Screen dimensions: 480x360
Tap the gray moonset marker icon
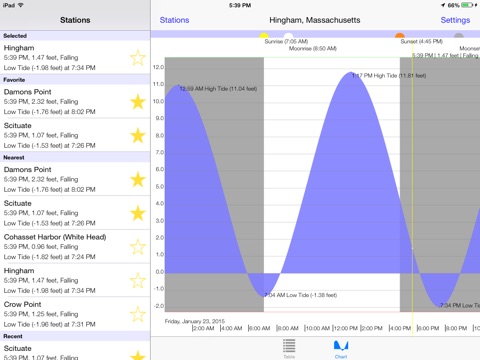459,35
